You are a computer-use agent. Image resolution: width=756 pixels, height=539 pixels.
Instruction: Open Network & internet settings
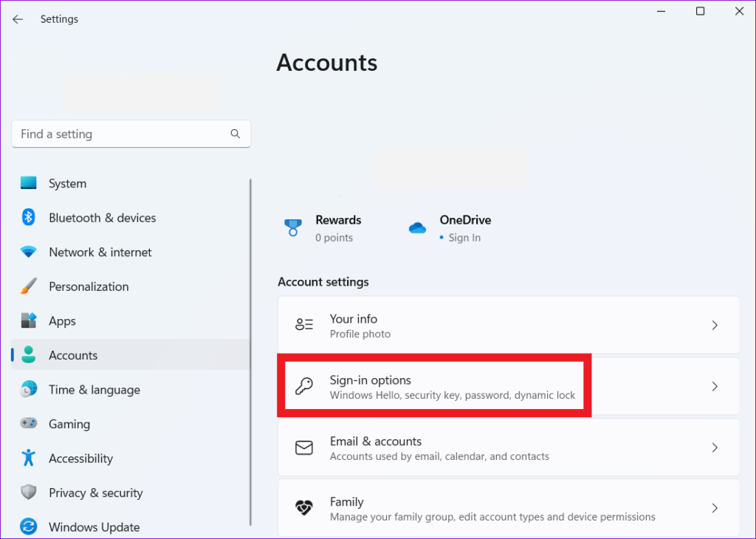point(130,252)
